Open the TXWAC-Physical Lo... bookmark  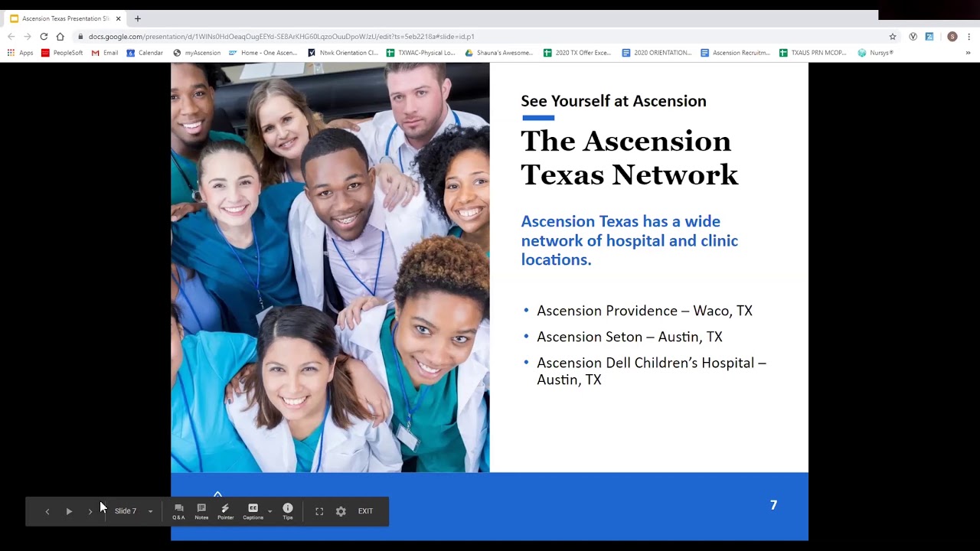click(x=421, y=53)
